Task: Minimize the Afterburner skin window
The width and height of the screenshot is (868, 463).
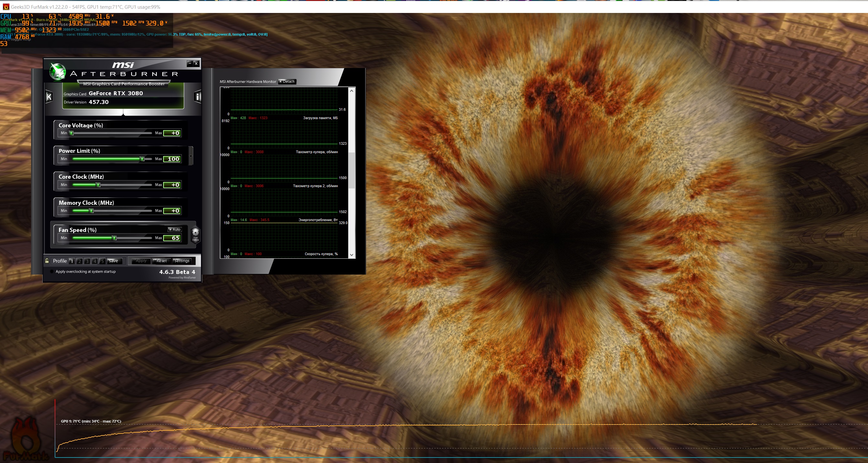Action: click(x=190, y=63)
